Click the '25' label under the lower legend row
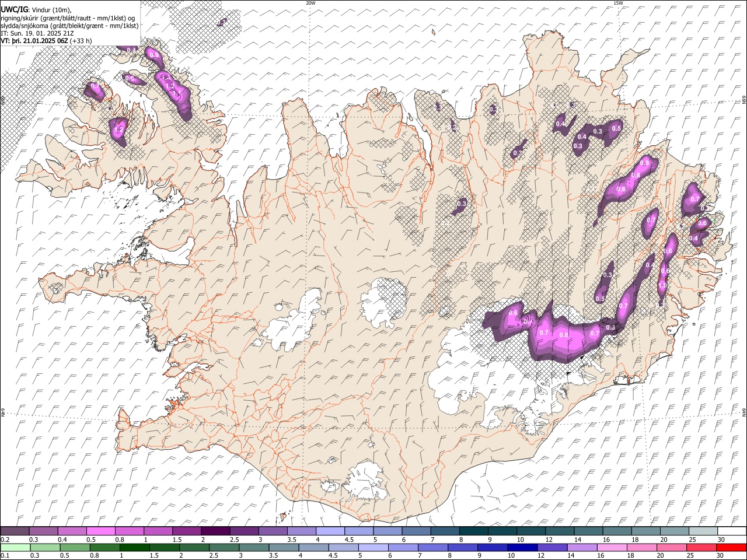The height and width of the screenshot is (560, 747). pos(690,556)
